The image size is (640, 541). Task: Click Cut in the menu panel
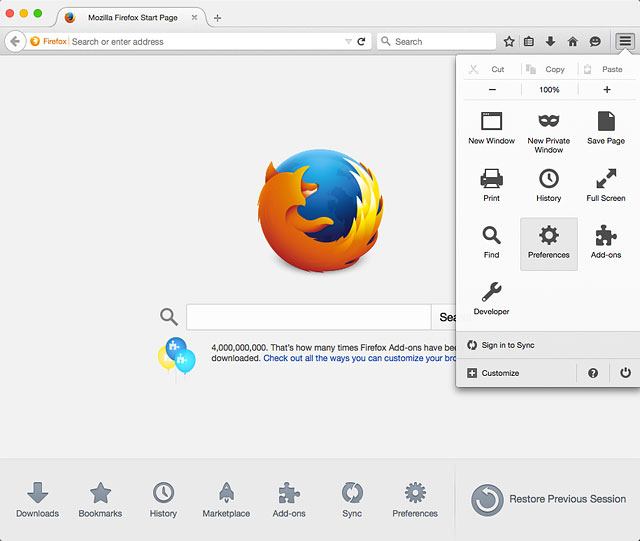pyautogui.click(x=491, y=69)
